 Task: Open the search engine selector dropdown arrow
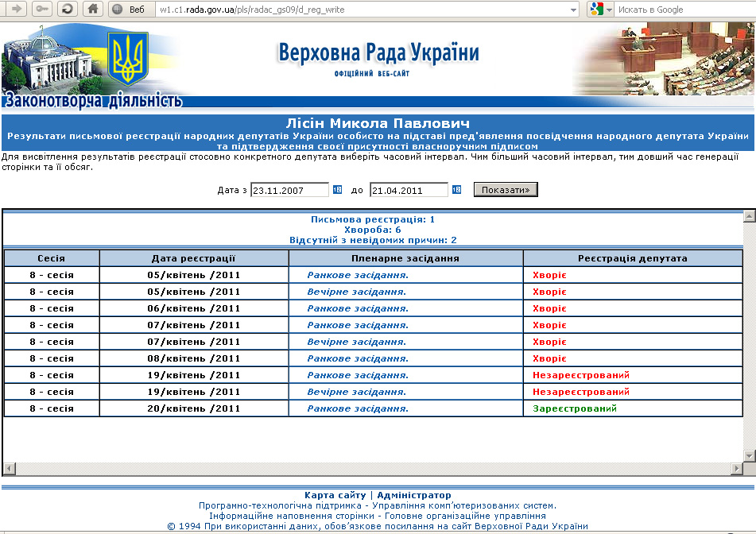pyautogui.click(x=609, y=10)
